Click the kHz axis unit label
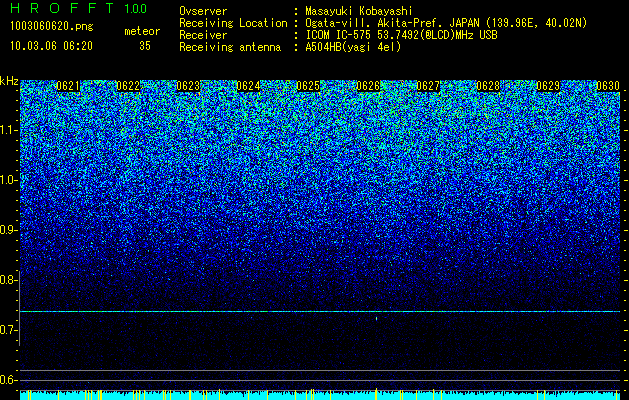Screen dimensions: 629x400 tap(9, 81)
